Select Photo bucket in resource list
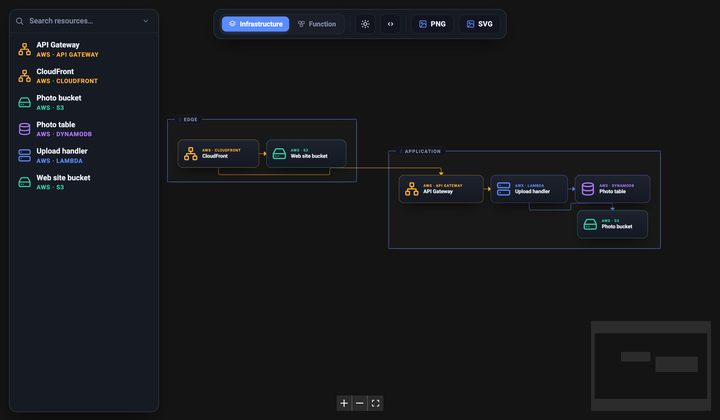 click(x=84, y=102)
